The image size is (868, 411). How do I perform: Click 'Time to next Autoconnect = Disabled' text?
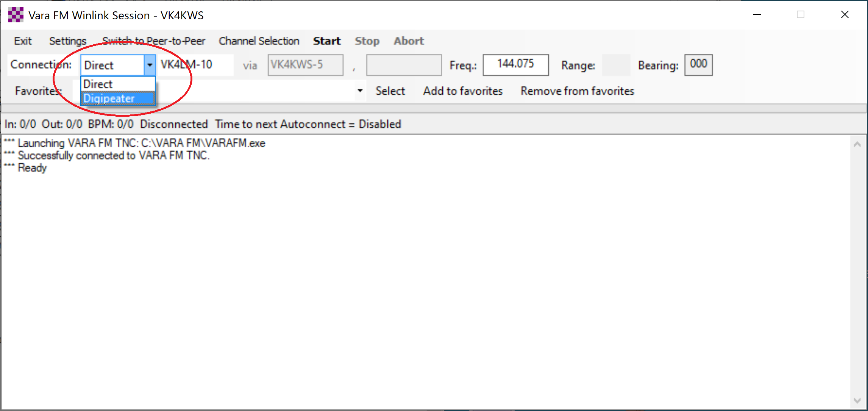point(308,124)
